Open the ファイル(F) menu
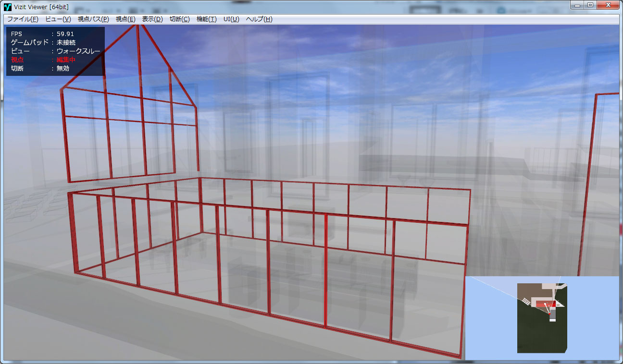This screenshot has width=623, height=364. 23,19
